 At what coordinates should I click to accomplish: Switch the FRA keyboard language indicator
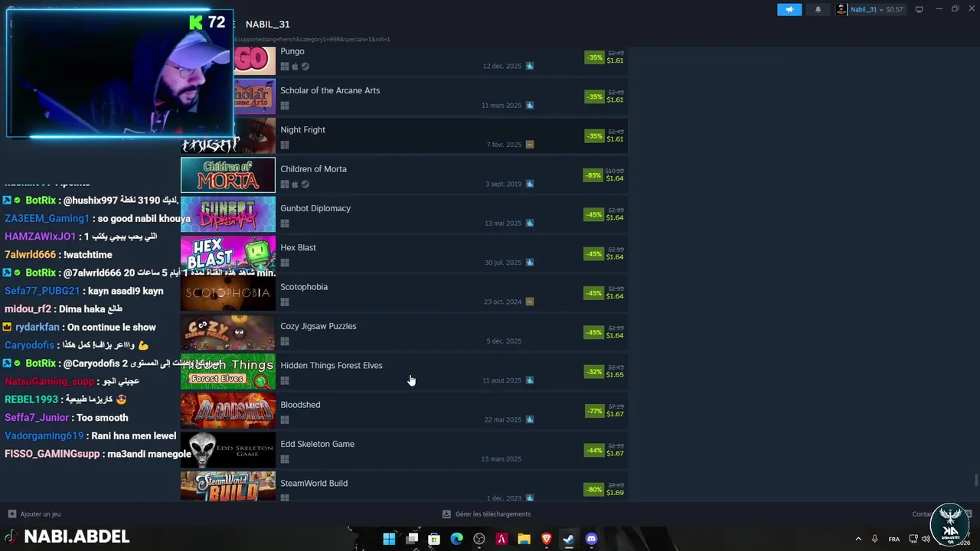[x=894, y=539]
